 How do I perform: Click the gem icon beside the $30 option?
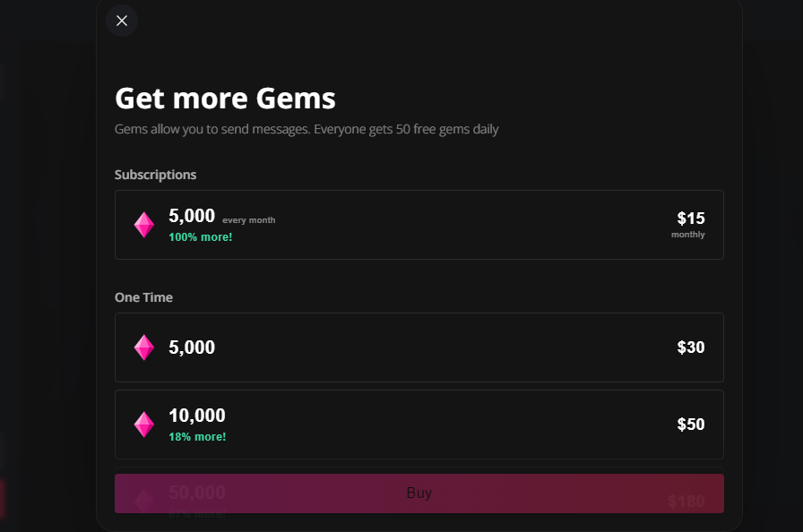point(144,348)
